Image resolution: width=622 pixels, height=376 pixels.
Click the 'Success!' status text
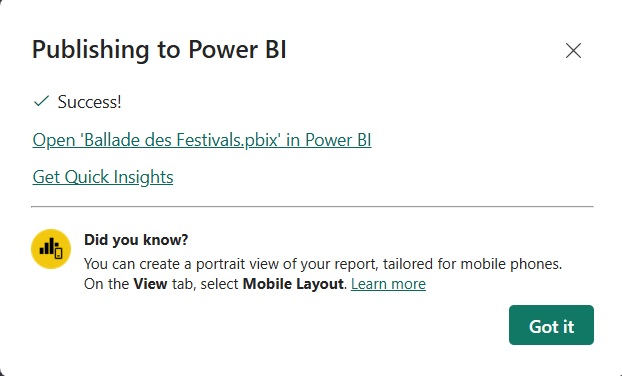coord(90,102)
